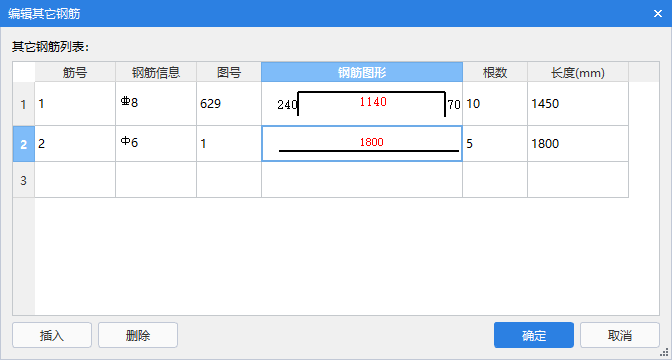The image size is (672, 360).
Task: Click empty 筋号 cell in row 3
Action: (75, 180)
